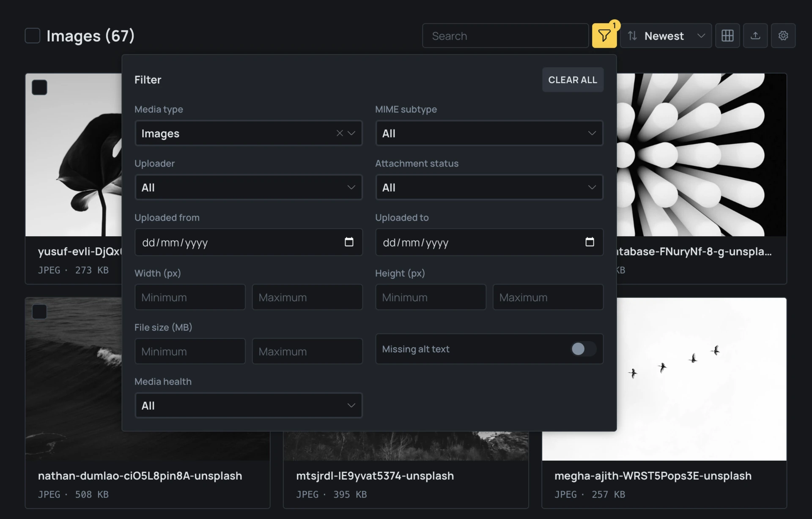Expand the Uploader dropdown
812x519 pixels.
[x=248, y=187]
